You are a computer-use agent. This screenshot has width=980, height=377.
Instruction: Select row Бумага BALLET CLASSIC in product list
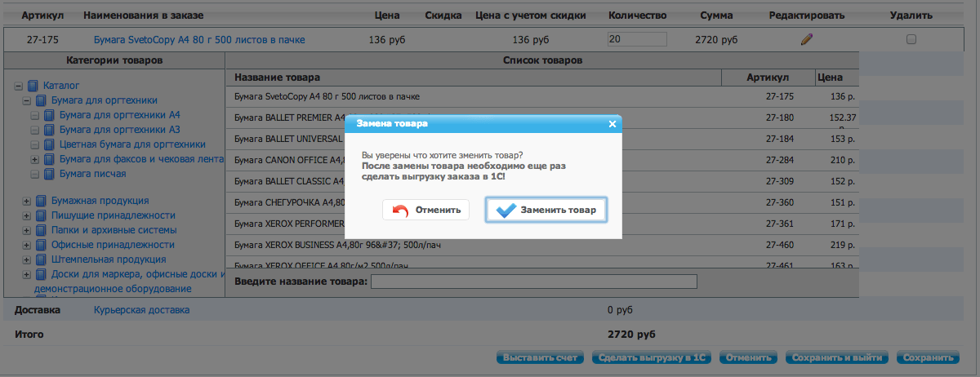542,181
